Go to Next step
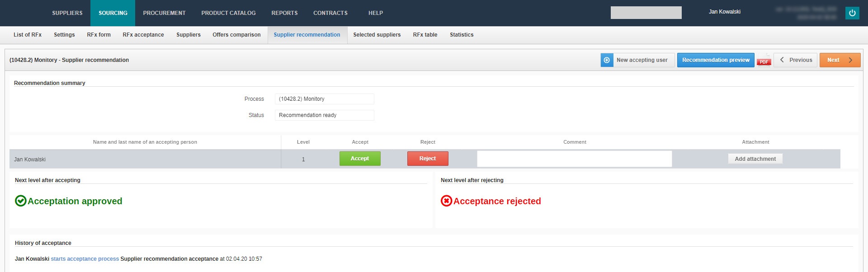This screenshot has width=868, height=272. [840, 60]
